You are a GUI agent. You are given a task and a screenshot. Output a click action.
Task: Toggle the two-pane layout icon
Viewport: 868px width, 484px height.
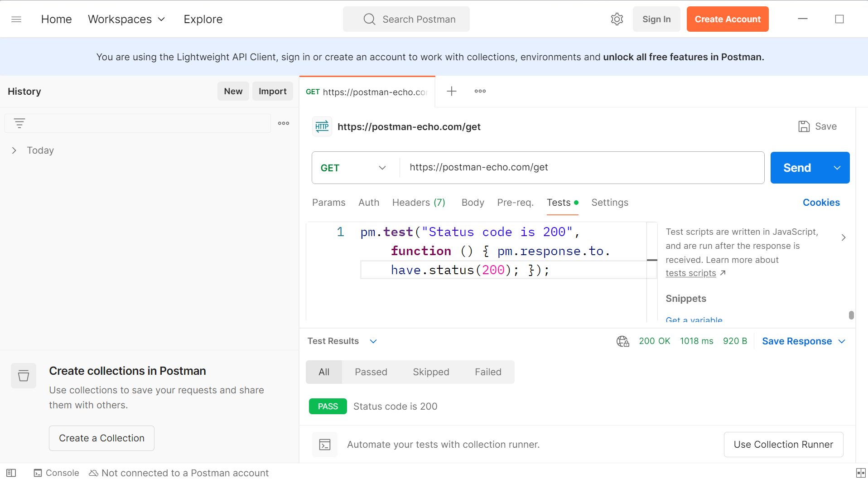click(860, 473)
